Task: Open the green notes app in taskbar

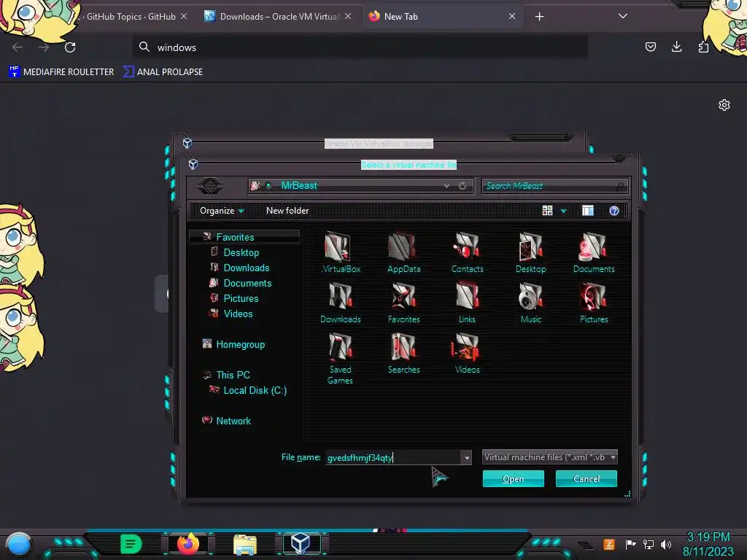Action: point(131,544)
